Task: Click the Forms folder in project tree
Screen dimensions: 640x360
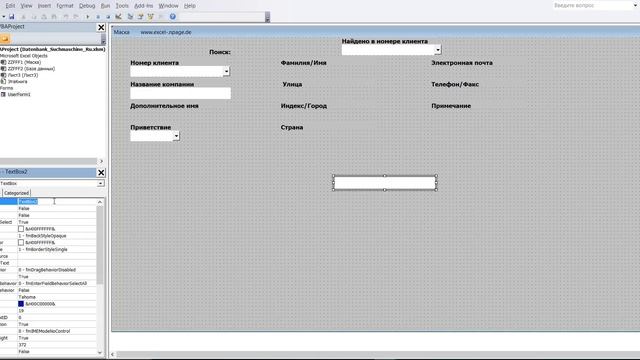Action: [x=7, y=88]
